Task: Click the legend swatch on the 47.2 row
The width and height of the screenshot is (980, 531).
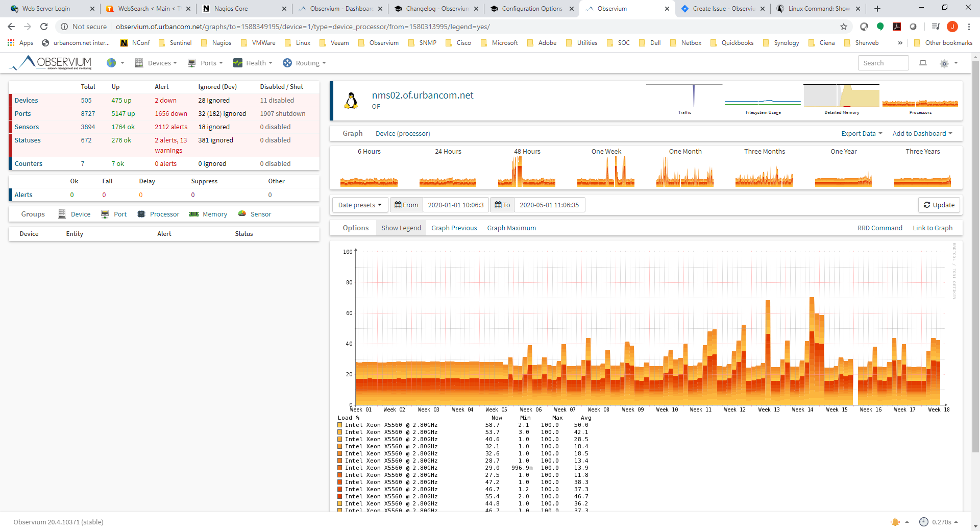Action: (340, 482)
